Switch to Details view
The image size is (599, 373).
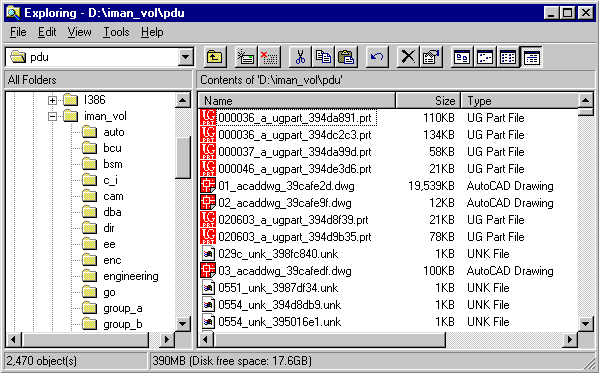531,57
